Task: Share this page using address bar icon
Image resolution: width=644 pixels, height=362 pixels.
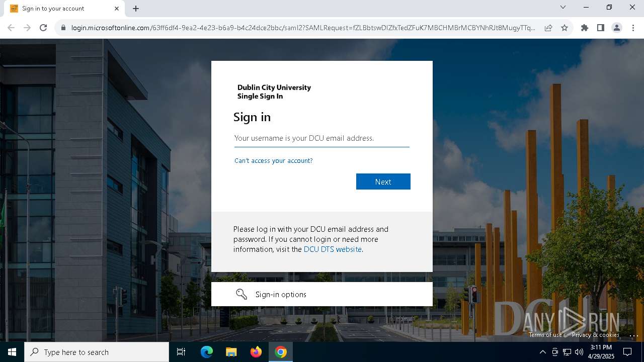Action: (x=548, y=28)
